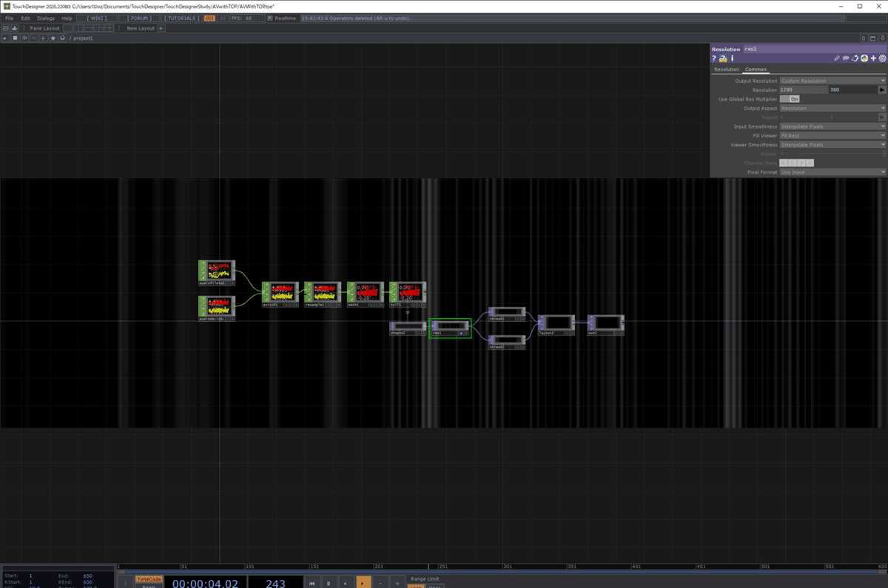Click the FORUM link button
This screenshot has width=888, height=588.
[x=138, y=18]
